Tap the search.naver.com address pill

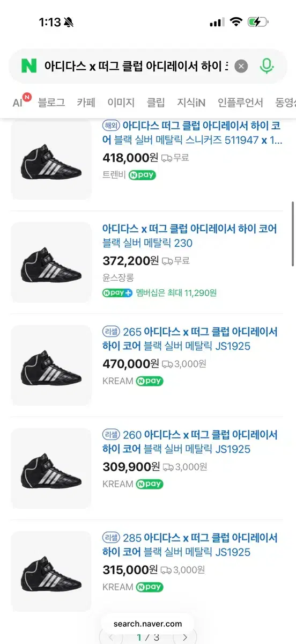pyautogui.click(x=147, y=624)
